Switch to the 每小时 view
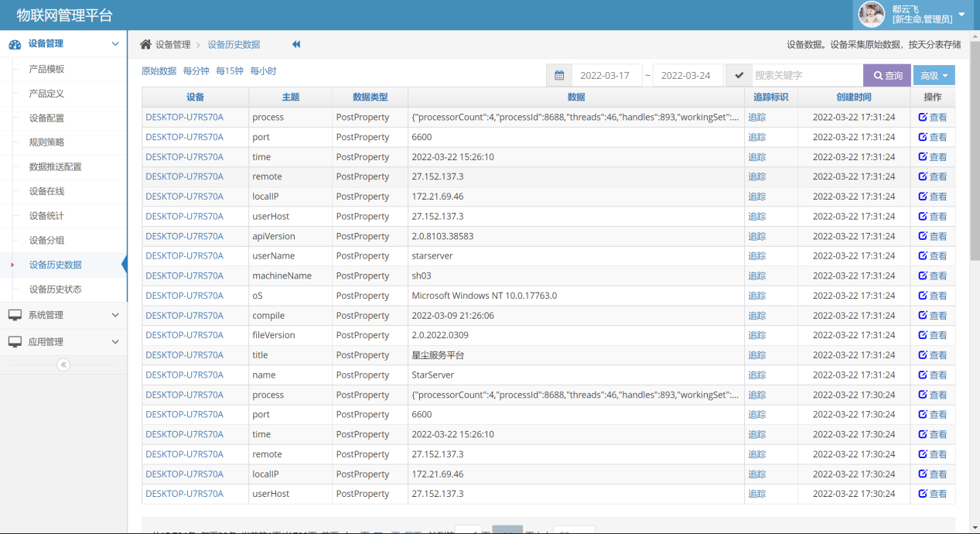Viewport: 980px width, 534px height. pyautogui.click(x=263, y=71)
